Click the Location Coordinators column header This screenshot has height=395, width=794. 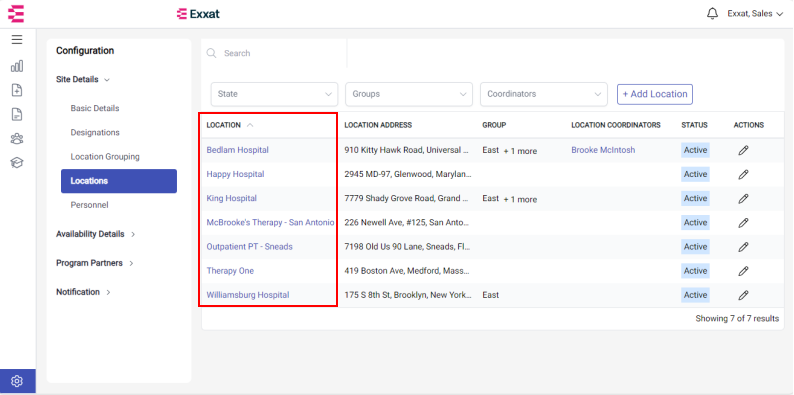616,125
